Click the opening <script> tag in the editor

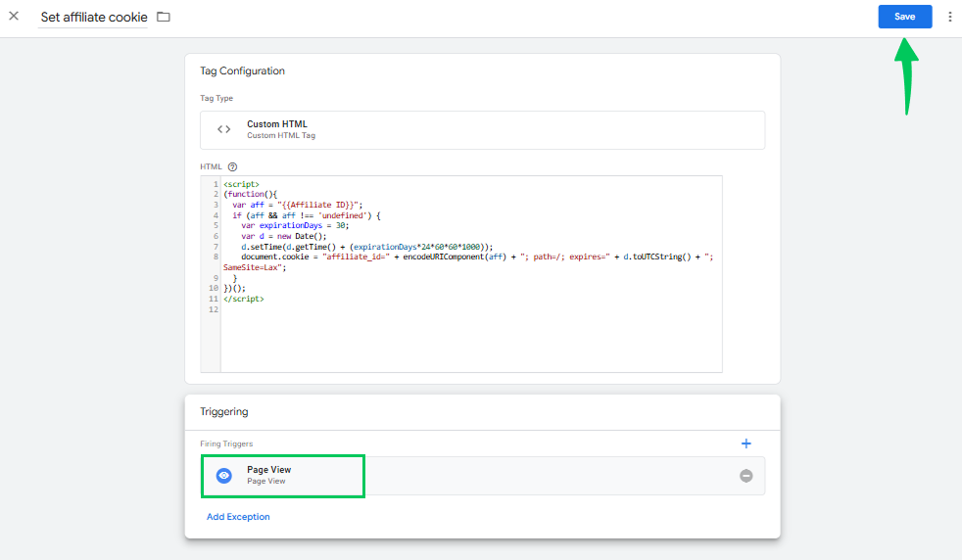click(x=241, y=184)
